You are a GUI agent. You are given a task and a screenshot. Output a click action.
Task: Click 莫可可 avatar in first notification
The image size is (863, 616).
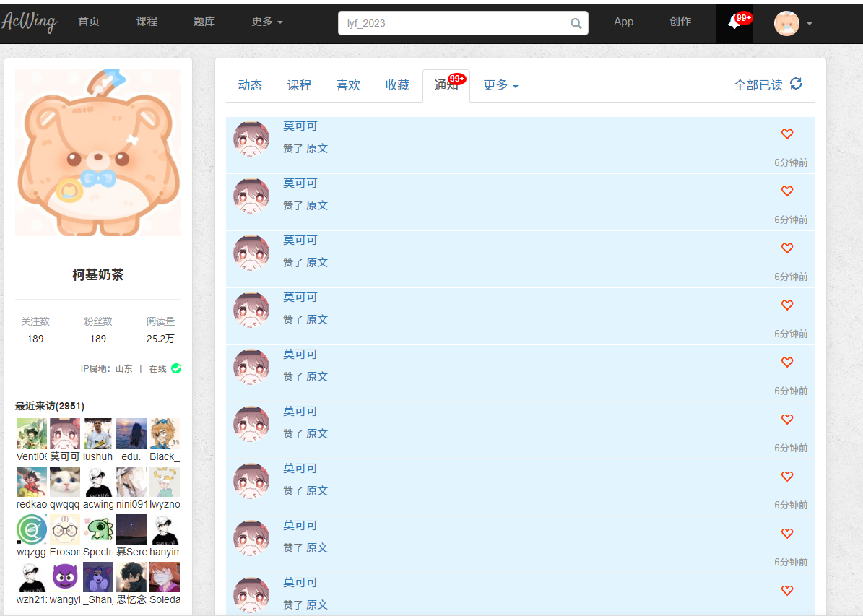251,139
